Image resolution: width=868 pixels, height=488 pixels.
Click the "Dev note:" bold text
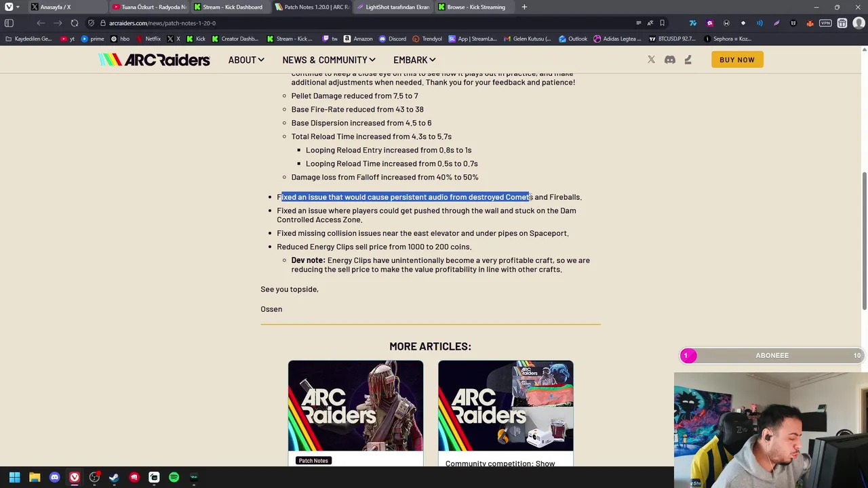coord(308,260)
